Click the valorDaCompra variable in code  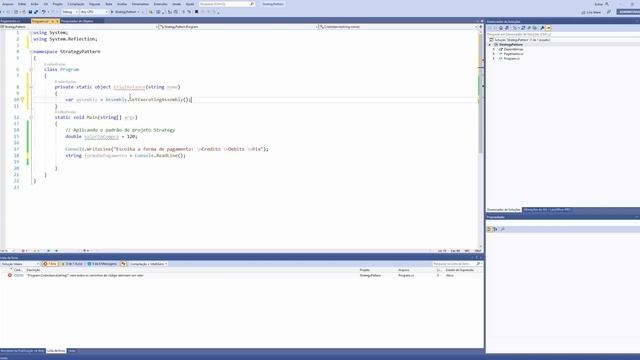click(x=102, y=136)
